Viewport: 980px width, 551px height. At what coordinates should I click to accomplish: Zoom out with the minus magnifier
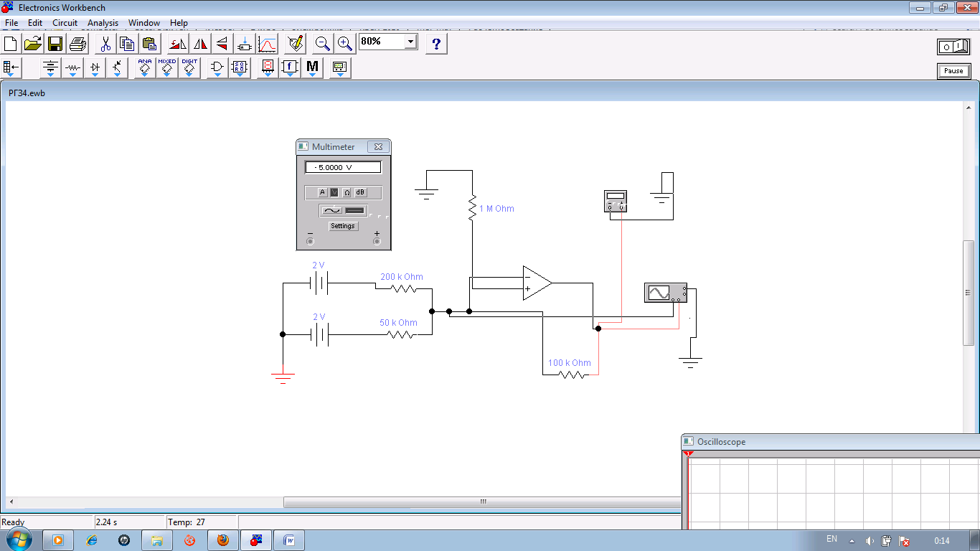(x=323, y=44)
